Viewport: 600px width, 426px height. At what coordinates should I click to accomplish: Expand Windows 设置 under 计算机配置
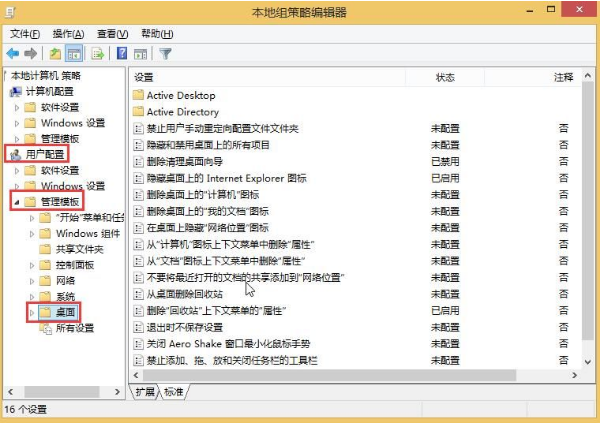click(17, 124)
